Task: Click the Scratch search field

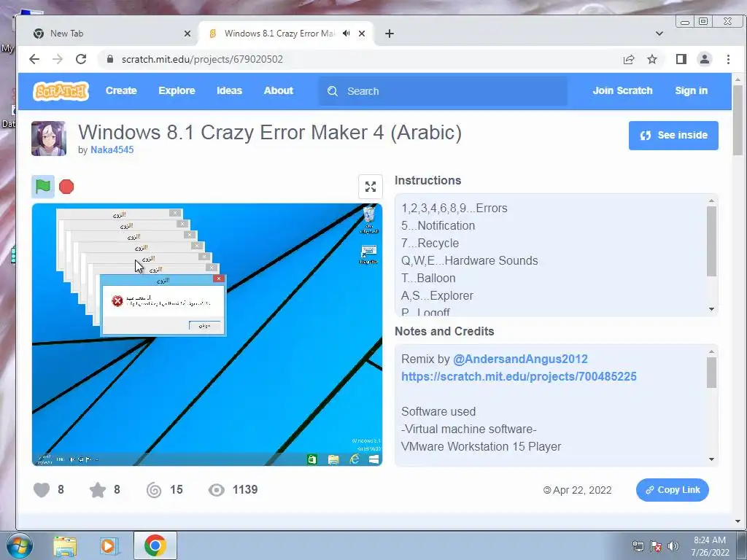Action: click(x=443, y=91)
